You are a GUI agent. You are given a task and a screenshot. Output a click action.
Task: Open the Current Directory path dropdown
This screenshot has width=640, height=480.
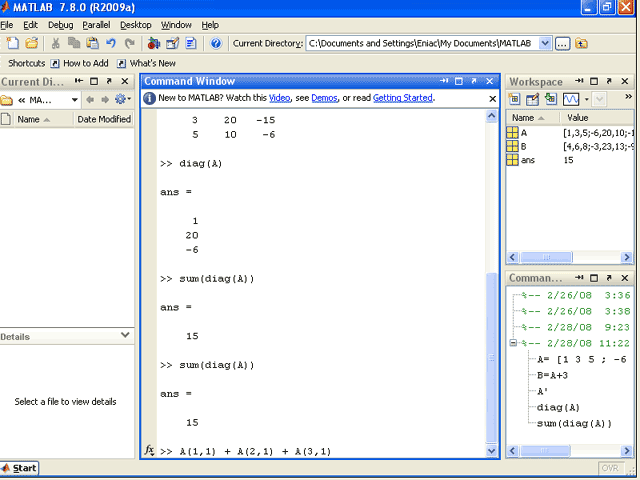click(545, 43)
